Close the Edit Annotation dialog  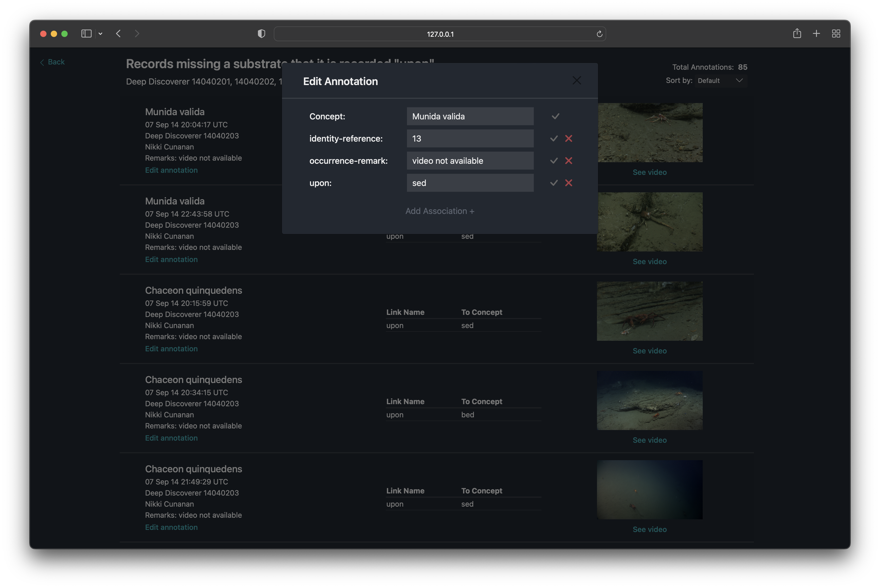(x=577, y=81)
